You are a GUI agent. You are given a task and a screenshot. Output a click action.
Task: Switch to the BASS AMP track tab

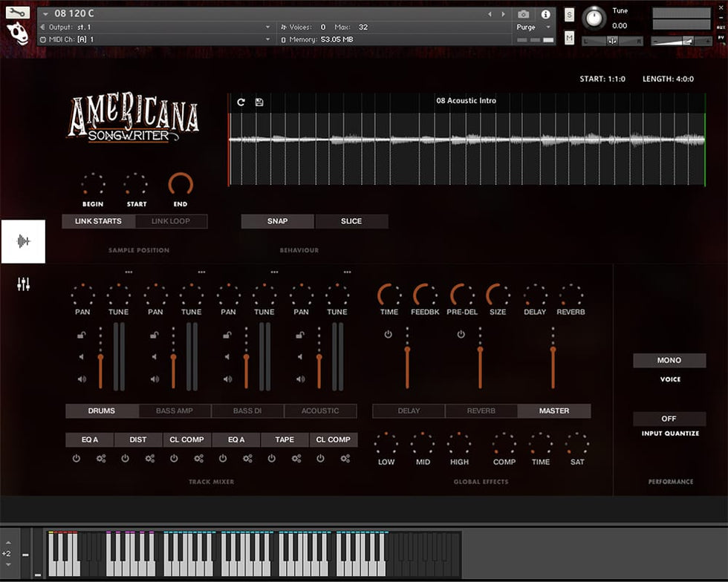[x=175, y=411]
